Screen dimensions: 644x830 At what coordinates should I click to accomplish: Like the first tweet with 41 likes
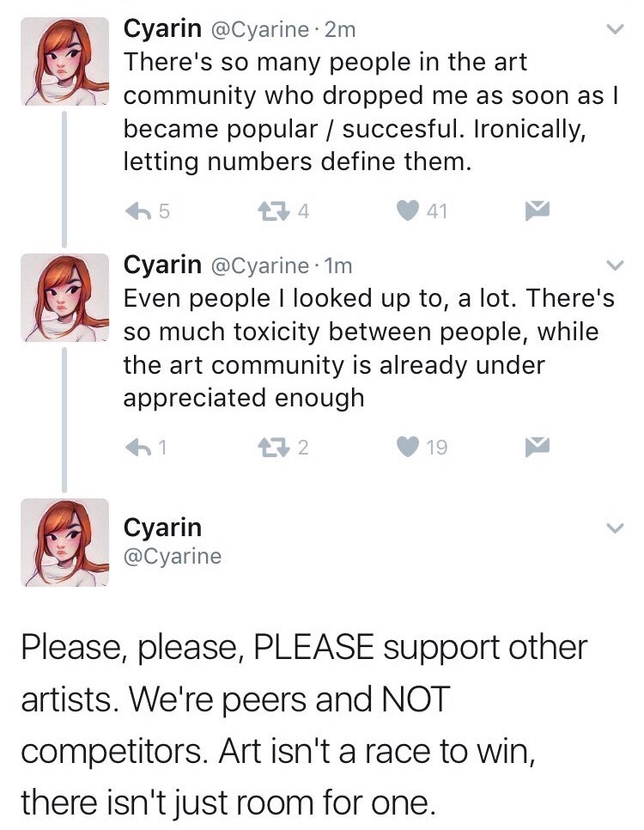(x=410, y=211)
